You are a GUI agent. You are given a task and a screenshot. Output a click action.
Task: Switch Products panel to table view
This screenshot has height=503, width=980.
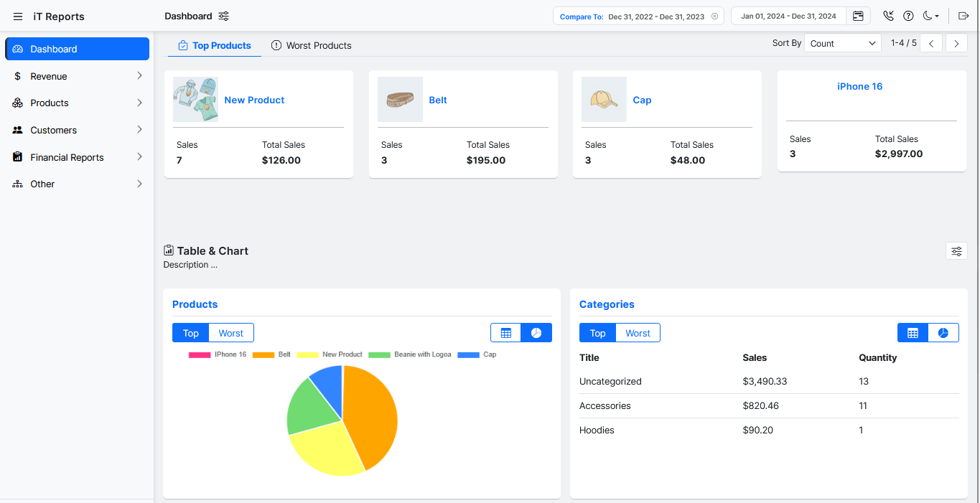(506, 333)
